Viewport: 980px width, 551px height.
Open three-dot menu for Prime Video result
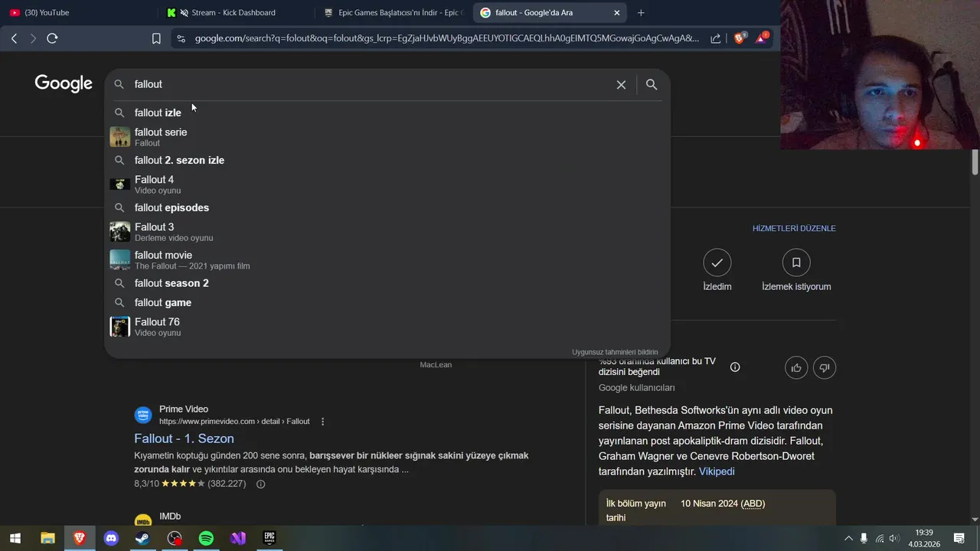click(x=322, y=422)
